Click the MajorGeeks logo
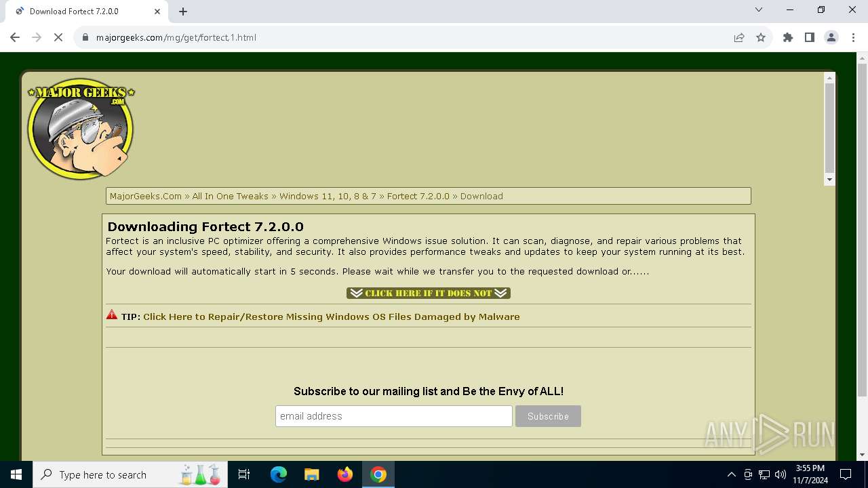This screenshot has height=488, width=868. pos(81,129)
